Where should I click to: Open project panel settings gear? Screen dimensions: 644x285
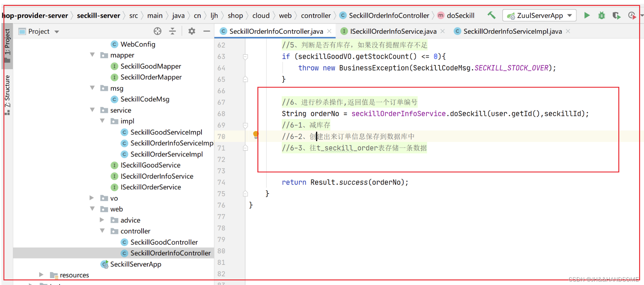pyautogui.click(x=191, y=31)
